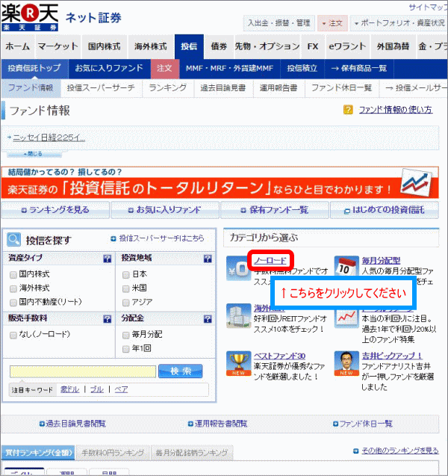Open 運用報告書 submenu tab
448x476 pixels.
point(279,88)
